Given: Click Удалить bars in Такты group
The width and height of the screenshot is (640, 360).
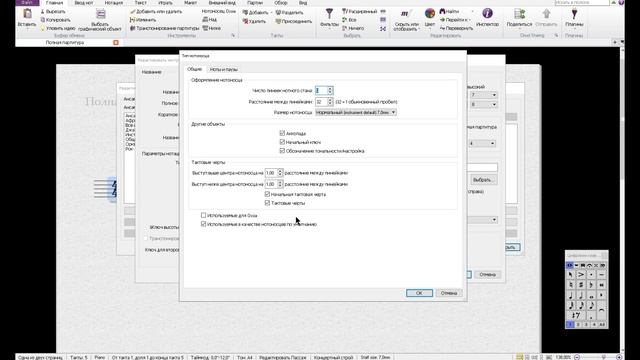Looking at the screenshot, I should [x=255, y=21].
